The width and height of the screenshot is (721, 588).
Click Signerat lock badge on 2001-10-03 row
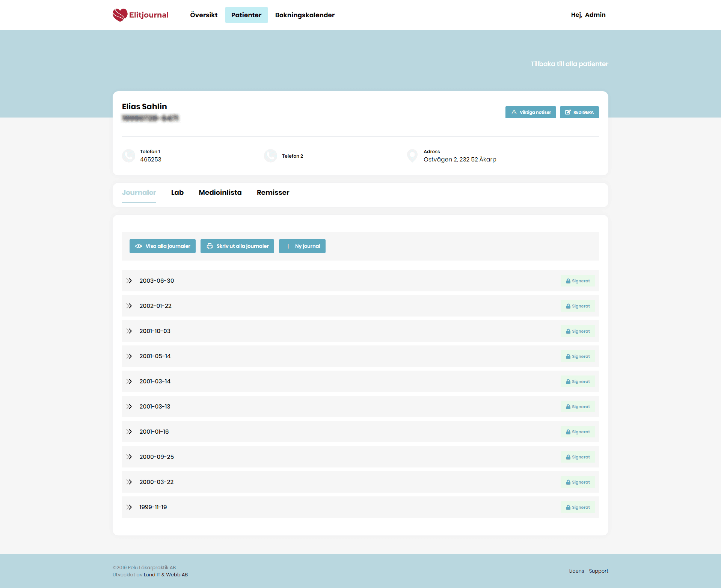point(578,331)
